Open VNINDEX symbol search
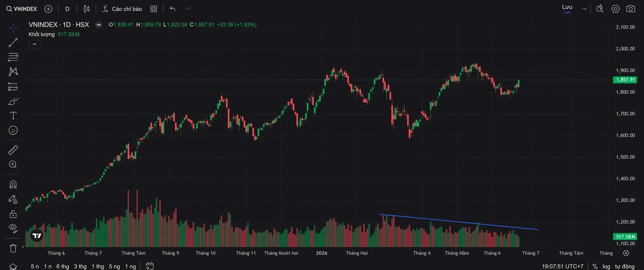Viewport: 644px width, 270px height. tap(22, 9)
